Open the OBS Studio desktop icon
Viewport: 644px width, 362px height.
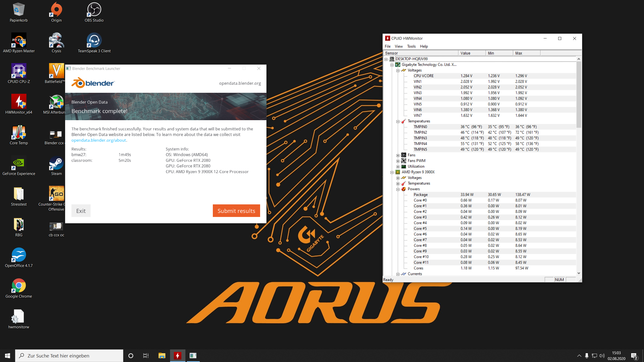(x=94, y=10)
